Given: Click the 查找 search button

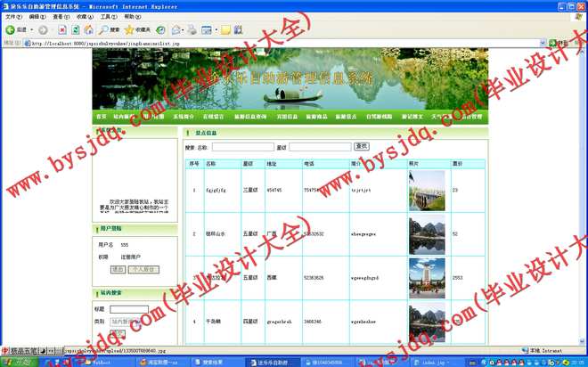Looking at the screenshot, I should pyautogui.click(x=361, y=146).
